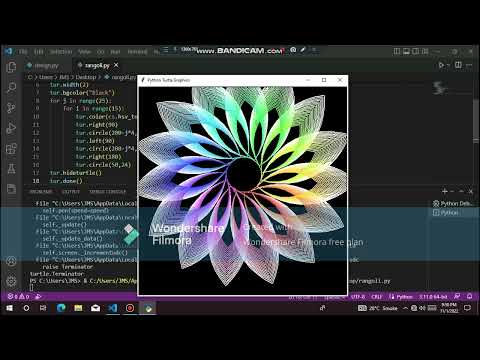Toggle Primary Side Bar layout icon
This screenshot has height=360, width=480.
tap(397, 51)
